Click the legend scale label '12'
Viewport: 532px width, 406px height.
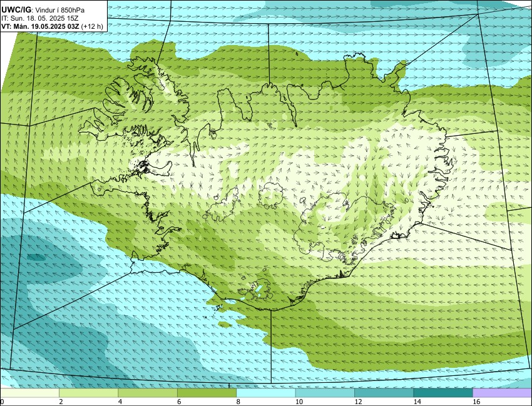tap(358, 402)
